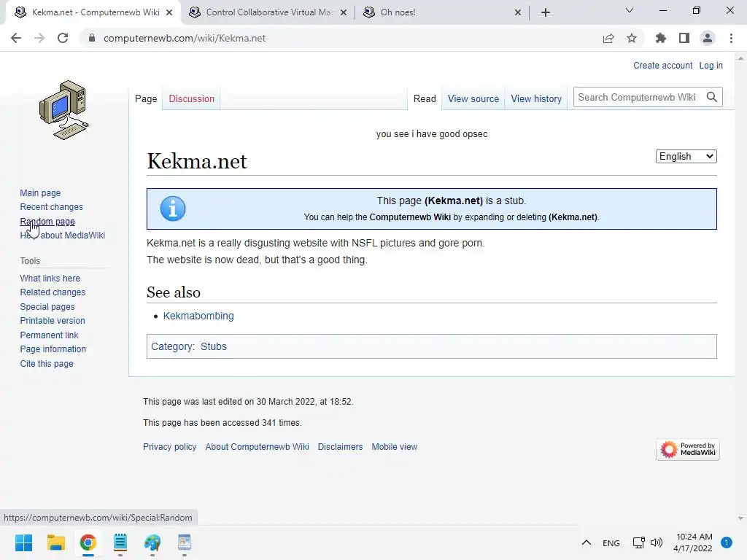Click the Computernewb wiki logo

coord(64,110)
